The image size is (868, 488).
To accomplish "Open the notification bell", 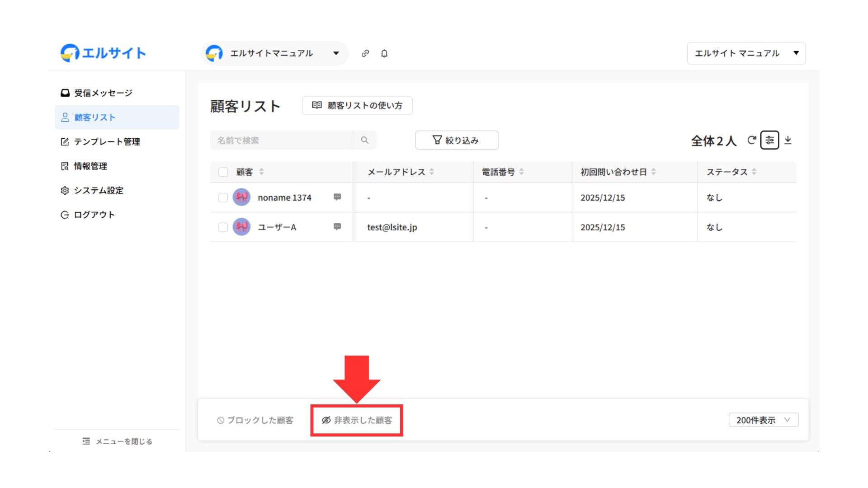I will [x=384, y=53].
